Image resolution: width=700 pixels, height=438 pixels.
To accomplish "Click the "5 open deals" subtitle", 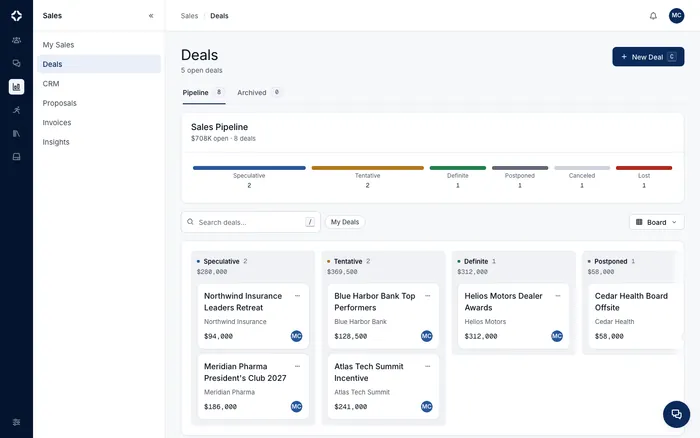I will click(x=201, y=70).
